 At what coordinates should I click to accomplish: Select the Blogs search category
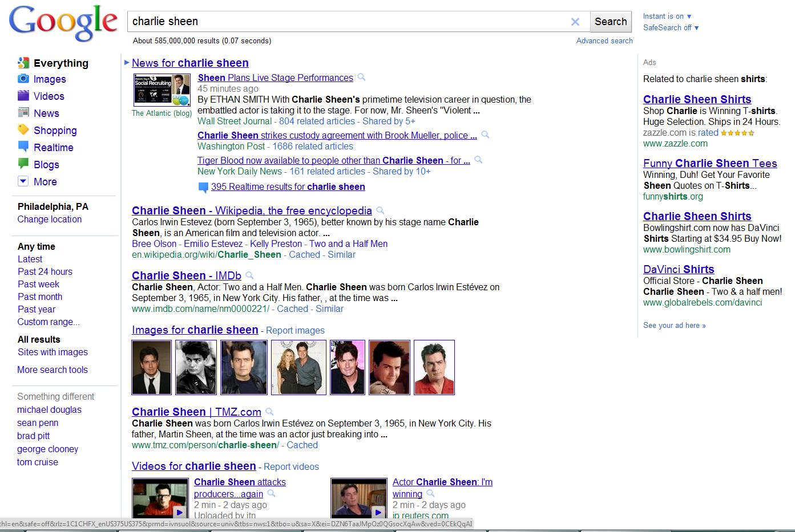pyautogui.click(x=46, y=165)
